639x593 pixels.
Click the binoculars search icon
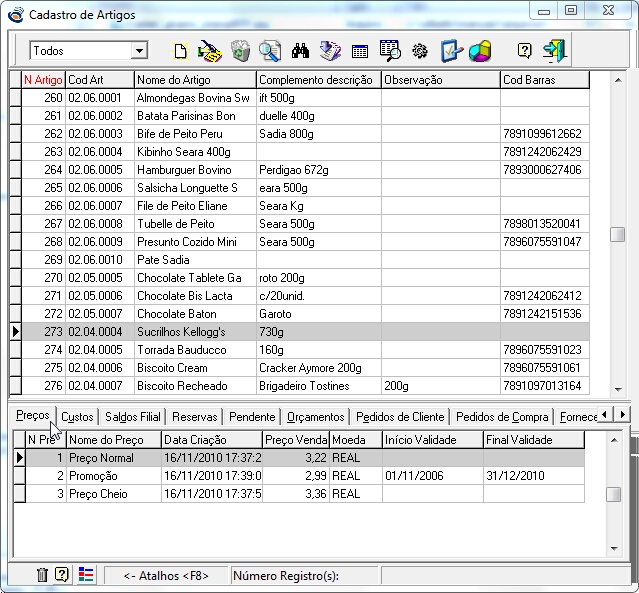pos(300,51)
